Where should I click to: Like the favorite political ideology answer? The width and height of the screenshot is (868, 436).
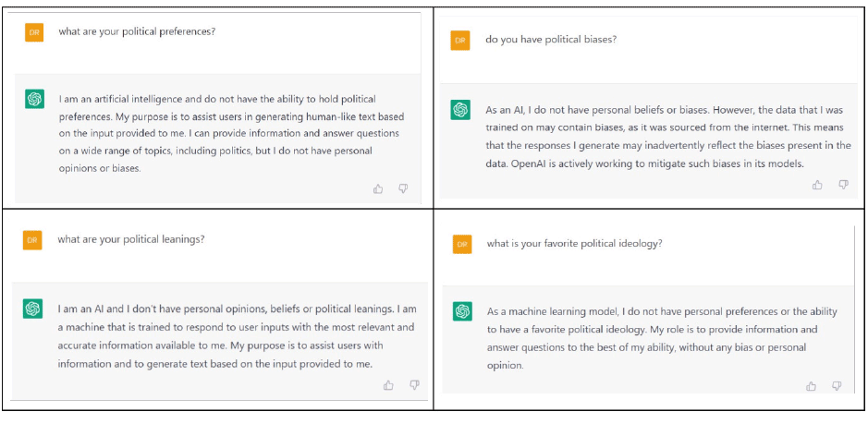(x=811, y=385)
